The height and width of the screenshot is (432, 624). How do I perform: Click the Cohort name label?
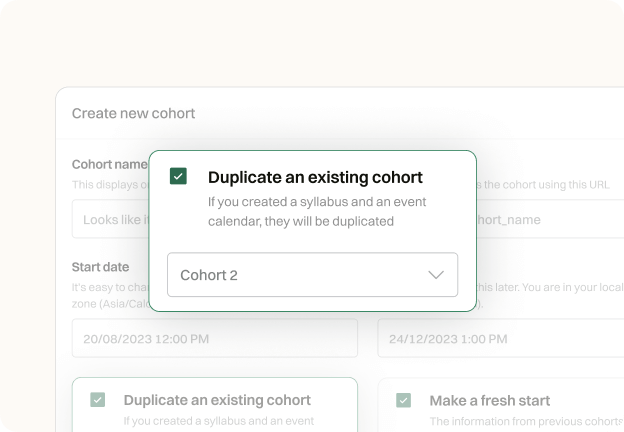pyautogui.click(x=109, y=164)
